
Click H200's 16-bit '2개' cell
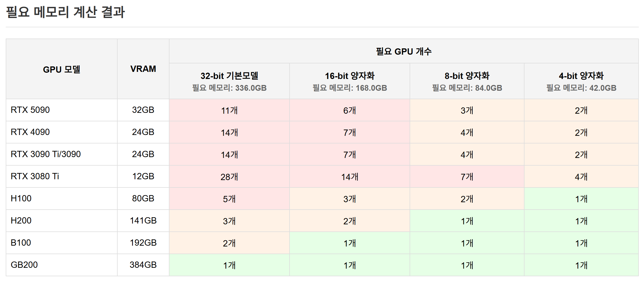click(x=350, y=221)
